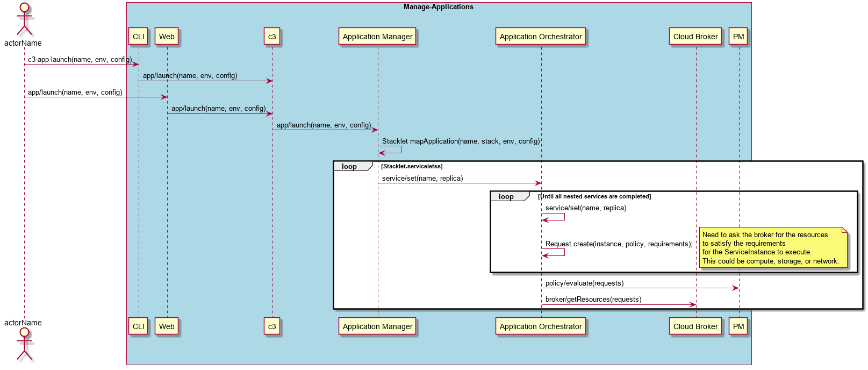Select the top Web participant box
The width and height of the screenshot is (868, 370).
167,37
